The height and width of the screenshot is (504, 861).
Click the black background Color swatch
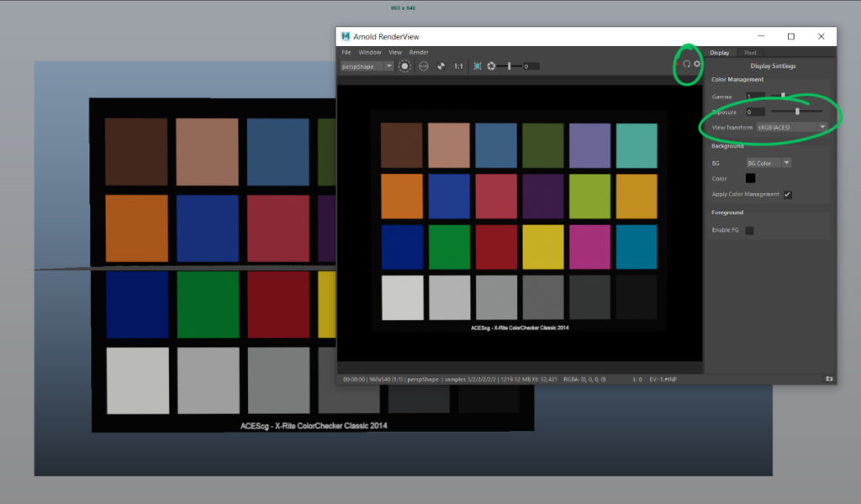click(750, 178)
